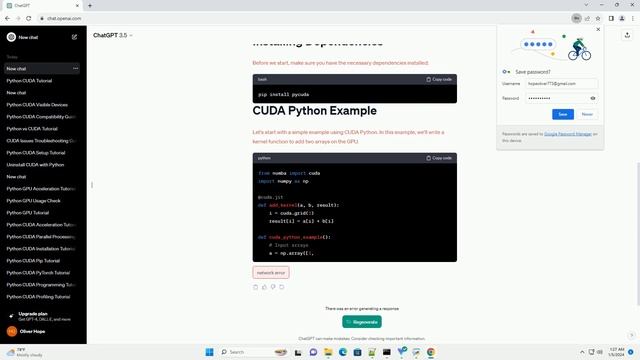Click the Windows taskbar Search box
The width and height of the screenshot is (640, 360).
click(x=253, y=352)
